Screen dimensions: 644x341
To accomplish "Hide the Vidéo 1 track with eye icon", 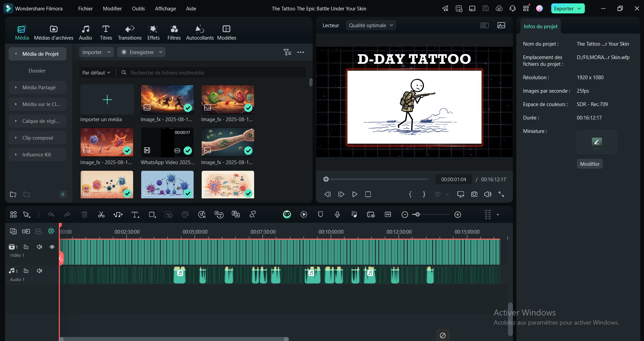I will [x=52, y=247].
